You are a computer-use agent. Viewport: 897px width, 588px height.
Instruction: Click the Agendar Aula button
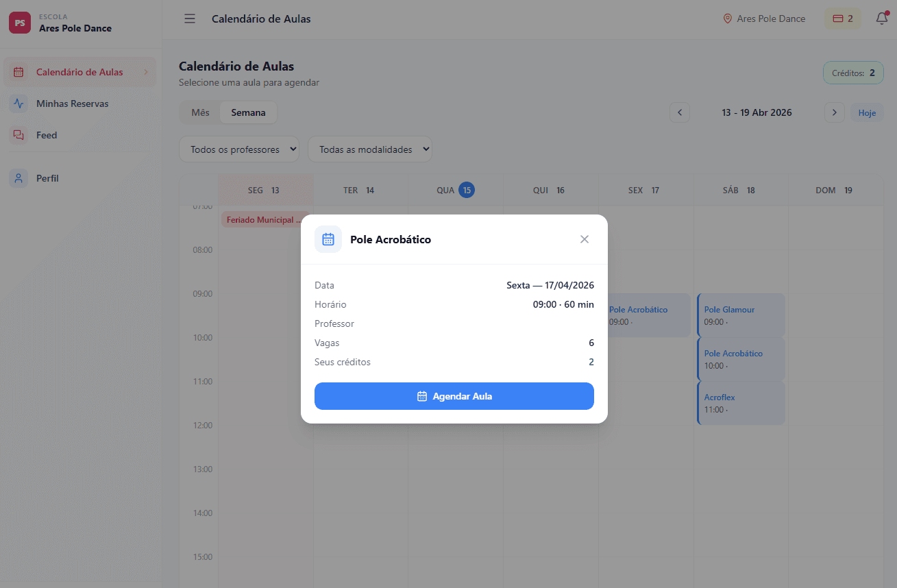point(454,396)
